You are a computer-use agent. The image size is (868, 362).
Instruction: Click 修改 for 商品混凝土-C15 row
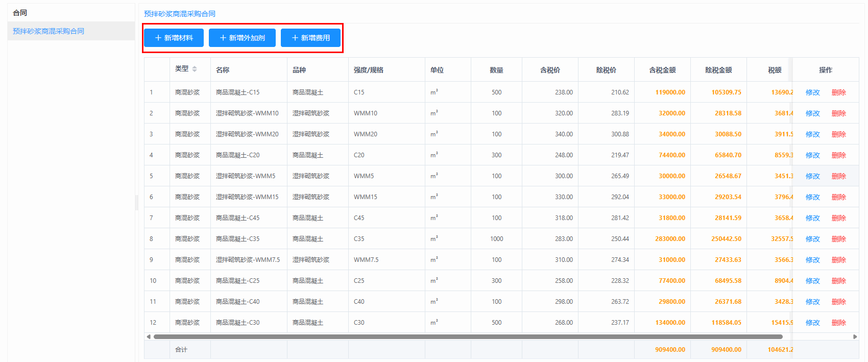click(x=812, y=92)
